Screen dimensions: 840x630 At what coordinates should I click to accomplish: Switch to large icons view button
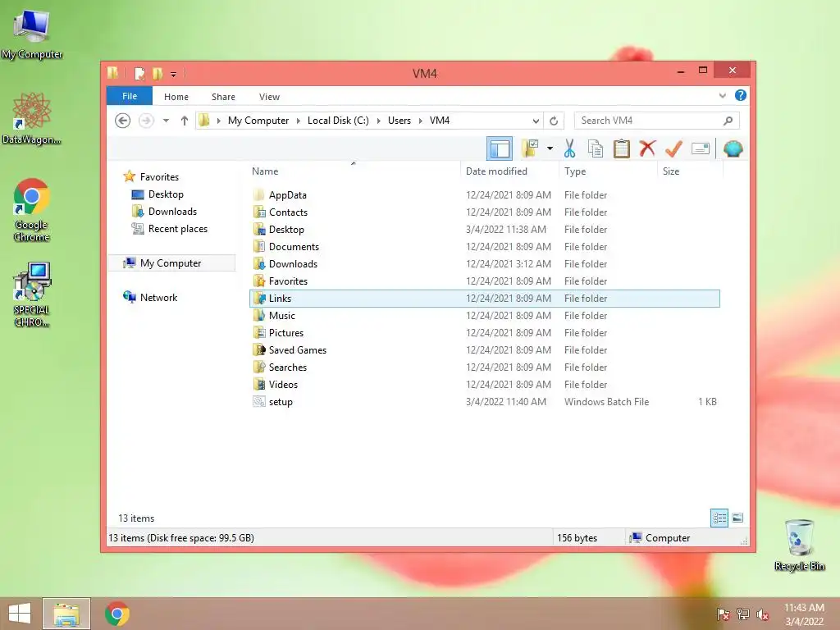pyautogui.click(x=737, y=518)
